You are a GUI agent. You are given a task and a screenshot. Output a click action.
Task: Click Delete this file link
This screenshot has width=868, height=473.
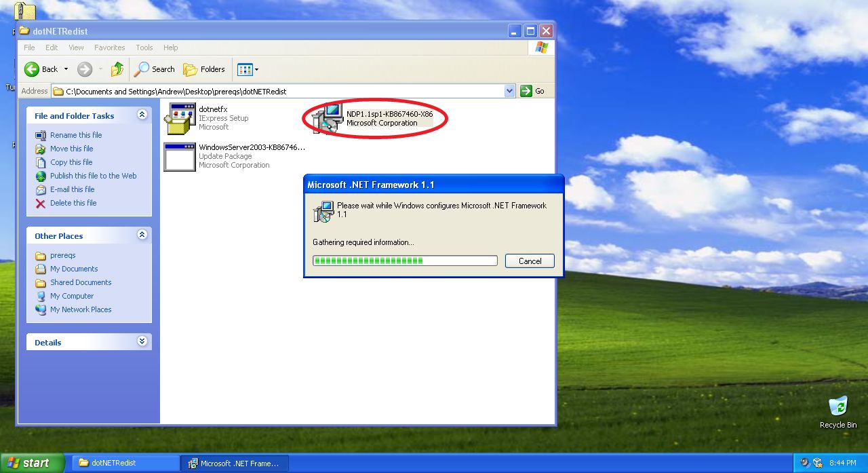point(73,203)
